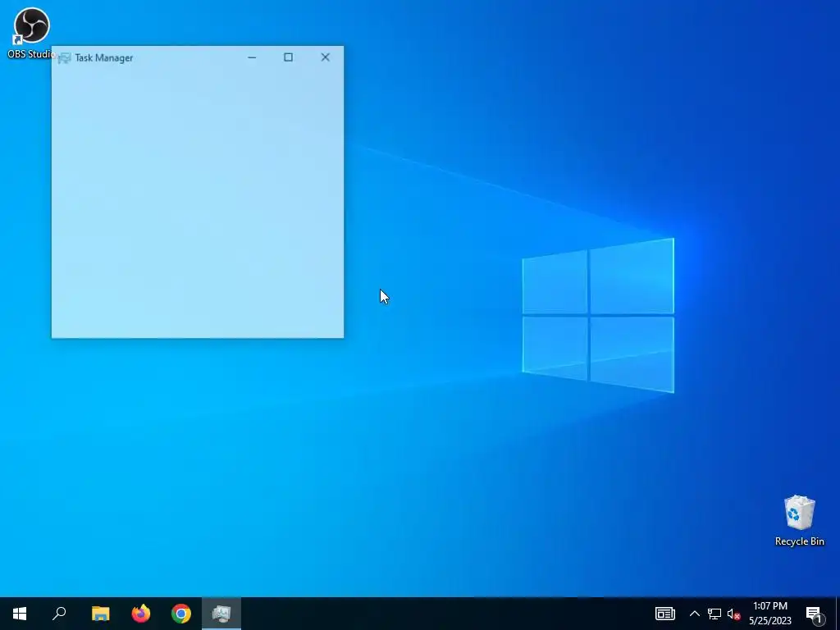Open the OBS Studio desktop shortcut
The image size is (840, 630).
31,32
